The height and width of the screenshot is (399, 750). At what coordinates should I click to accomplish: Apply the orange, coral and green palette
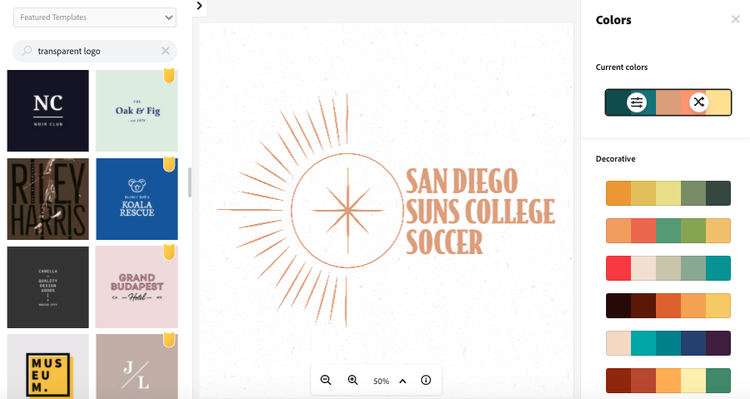coord(668,231)
